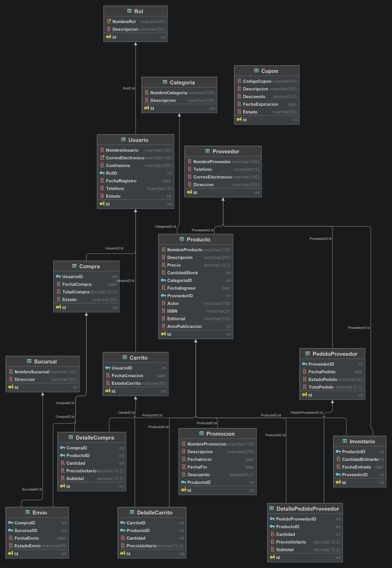Viewport: 392px width, 568px height.
Task: Select the Inventario table title
Action: 362,441
